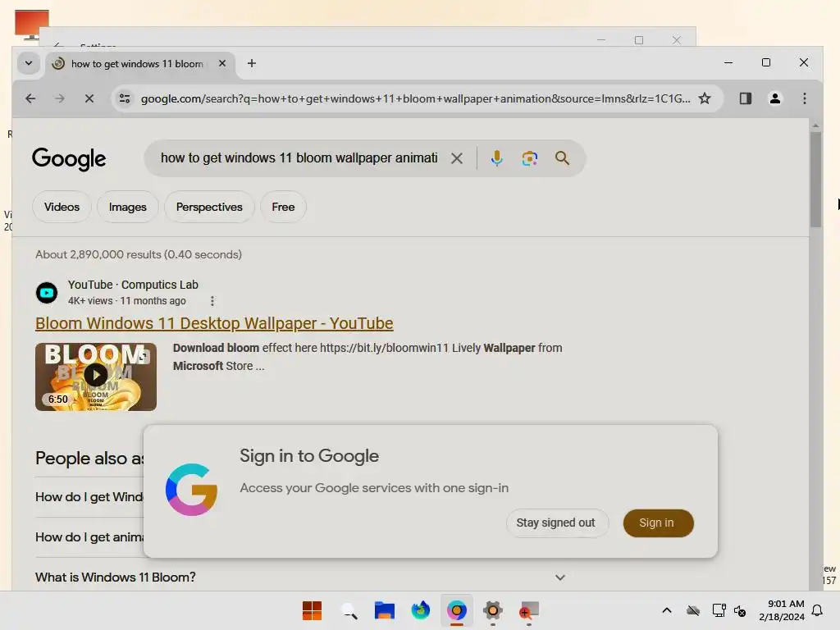Open Chrome three-dot menu
Viewport: 840px width, 630px height.
(x=804, y=98)
